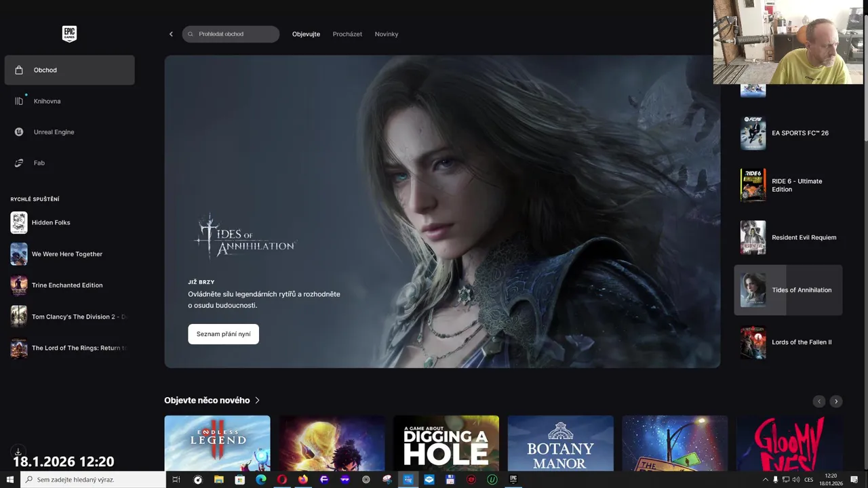Open the Gloomy Eyes game card

coord(789,443)
